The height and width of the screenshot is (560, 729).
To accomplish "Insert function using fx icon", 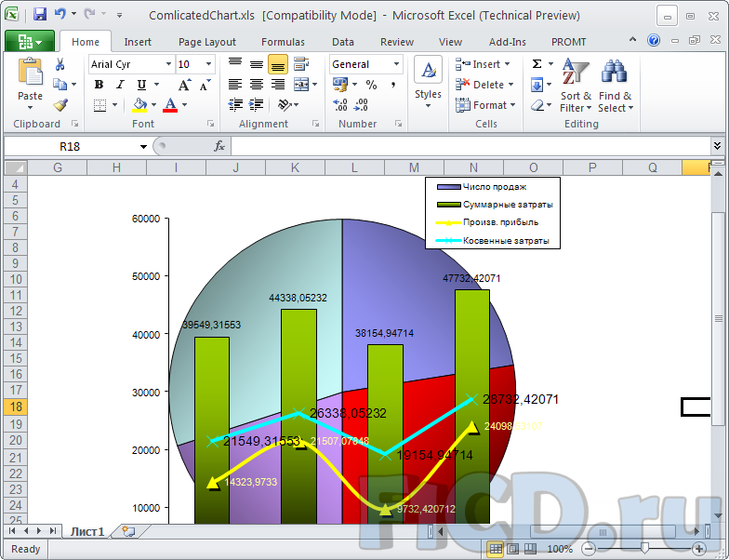I will click(219, 146).
